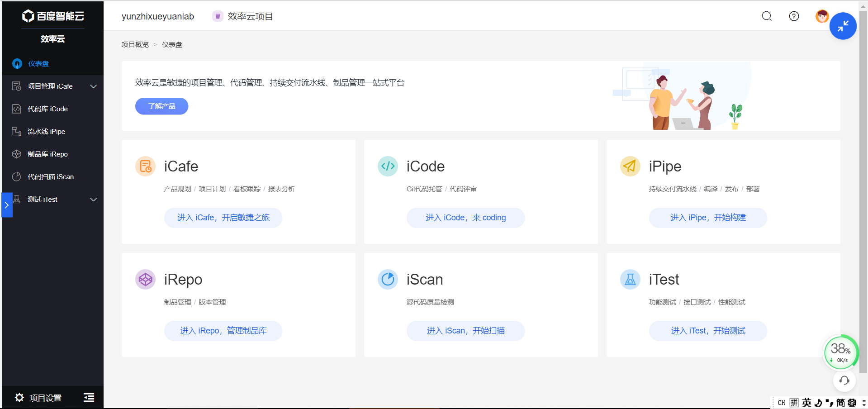Click the iPipe pipeline sidebar icon
Screen dimensions: 868x409
(17, 132)
